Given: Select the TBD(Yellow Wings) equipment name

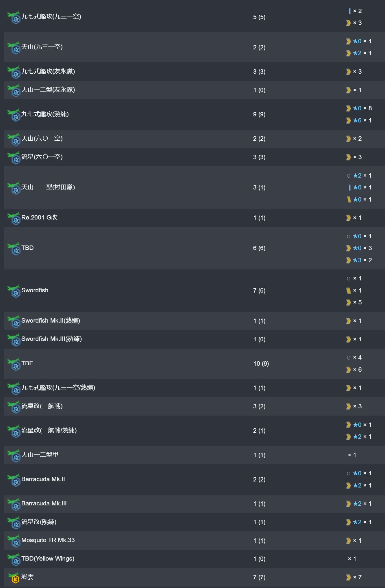Looking at the screenshot, I should tap(48, 559).
